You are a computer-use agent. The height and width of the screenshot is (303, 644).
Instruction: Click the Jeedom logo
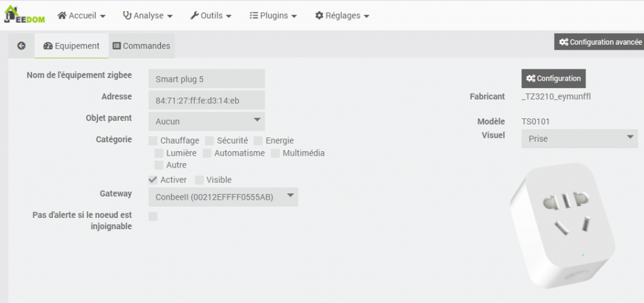click(25, 14)
